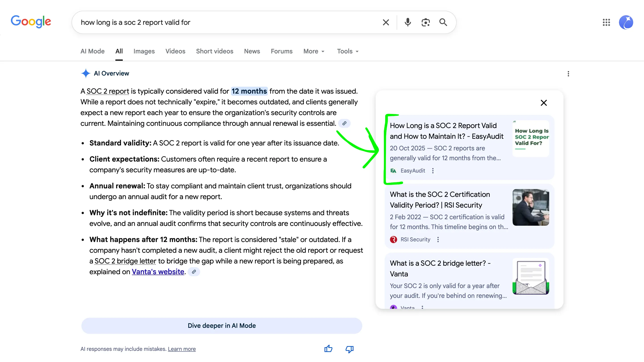The width and height of the screenshot is (644, 362).
Task: Start voice search with microphone icon
Action: (x=407, y=23)
